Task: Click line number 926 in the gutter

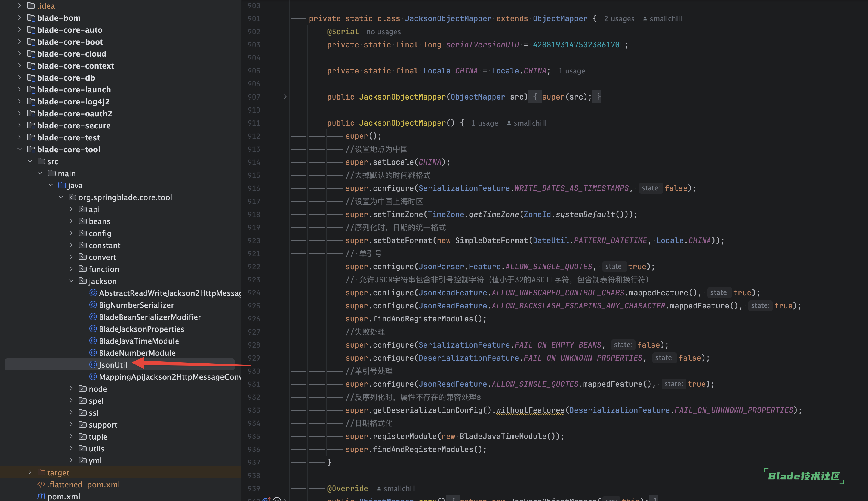Action: click(254, 319)
